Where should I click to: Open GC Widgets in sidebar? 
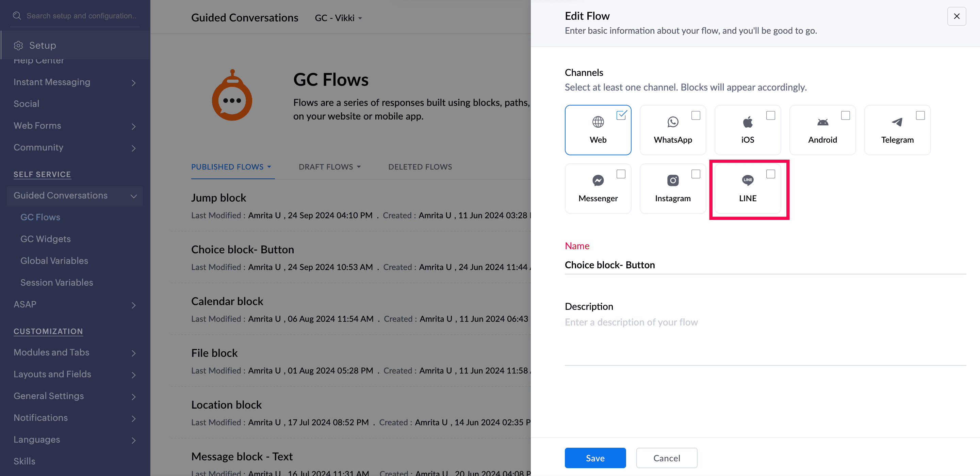coord(45,239)
